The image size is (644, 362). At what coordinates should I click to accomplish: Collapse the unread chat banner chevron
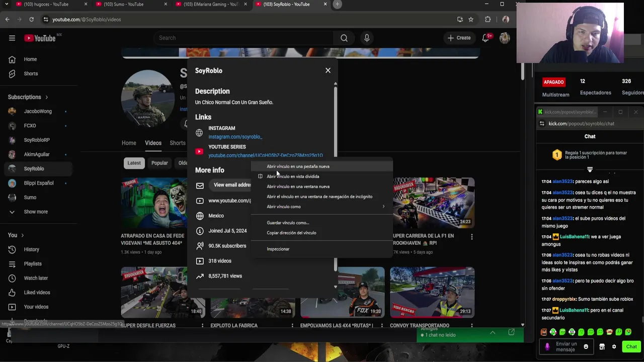point(493,332)
